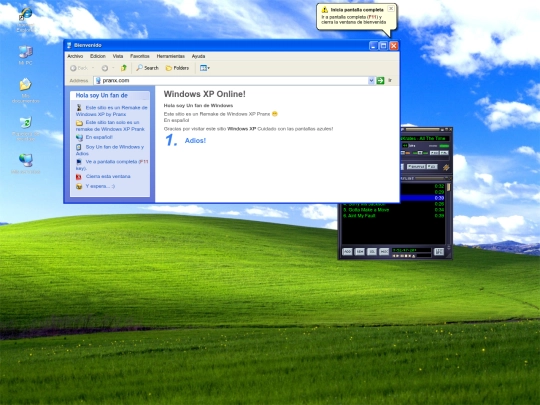Click the Back button in Bienvenido window
Viewport: 540px width, 405px height.
[79, 68]
